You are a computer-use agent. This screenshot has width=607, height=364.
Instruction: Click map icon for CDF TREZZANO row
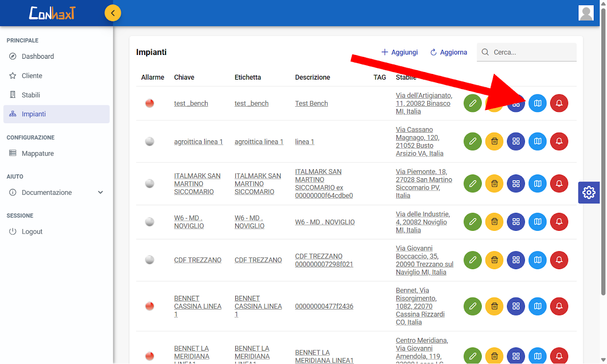click(537, 260)
